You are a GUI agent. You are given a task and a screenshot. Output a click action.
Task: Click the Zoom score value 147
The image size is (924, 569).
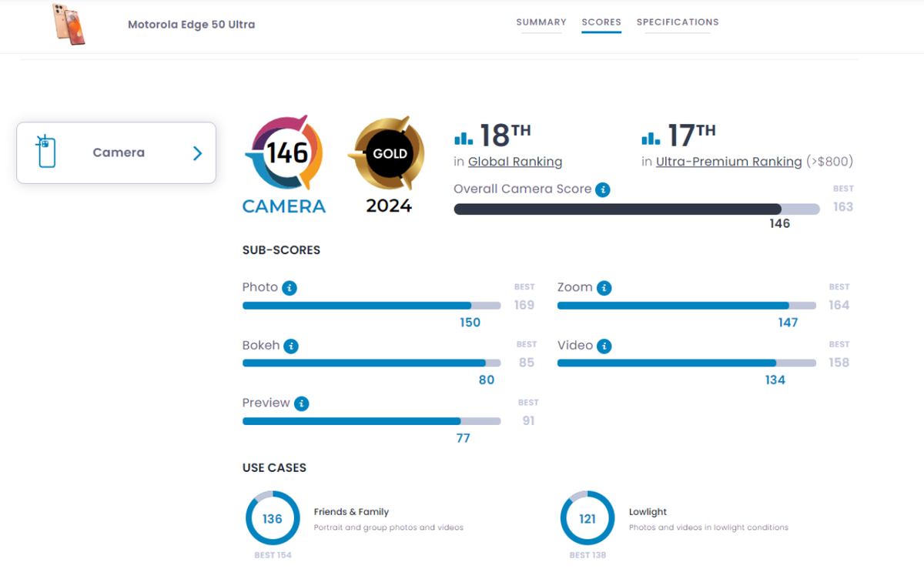(x=788, y=323)
